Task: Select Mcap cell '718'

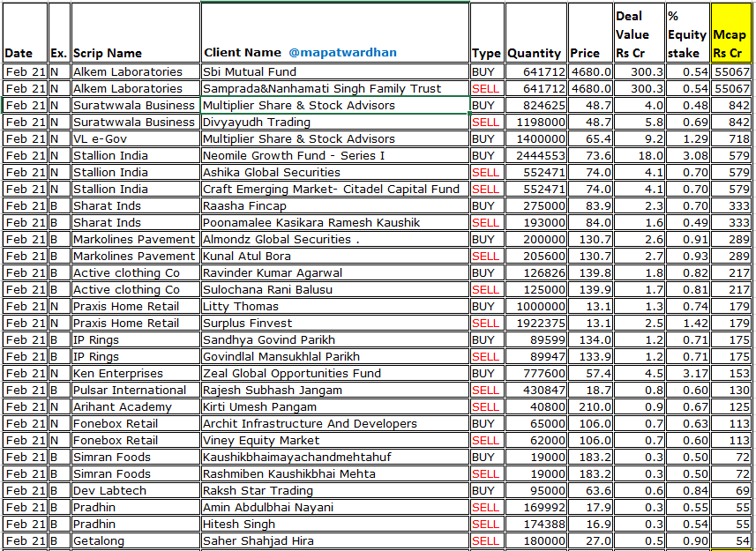Action: click(x=731, y=139)
